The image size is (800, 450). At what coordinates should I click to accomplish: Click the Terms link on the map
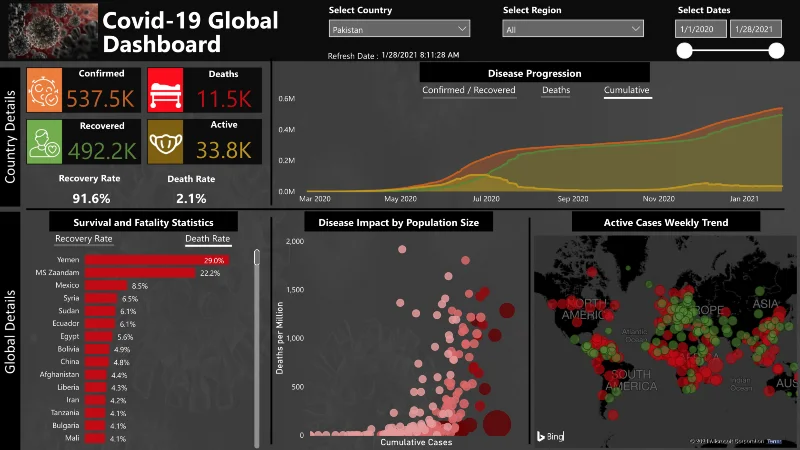[774, 441]
